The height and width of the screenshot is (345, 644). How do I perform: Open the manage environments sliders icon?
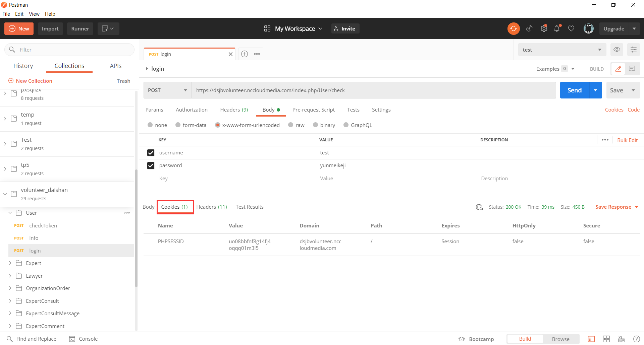634,50
